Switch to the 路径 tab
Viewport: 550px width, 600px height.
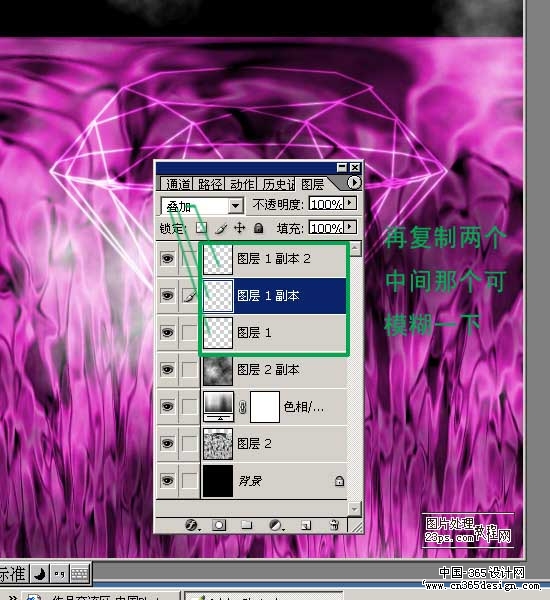point(209,184)
